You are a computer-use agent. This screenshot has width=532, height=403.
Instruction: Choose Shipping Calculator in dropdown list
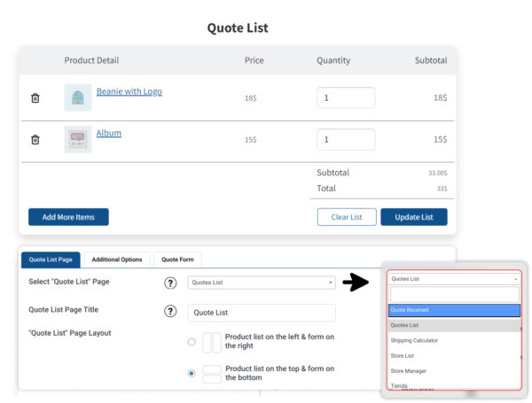[x=454, y=341]
